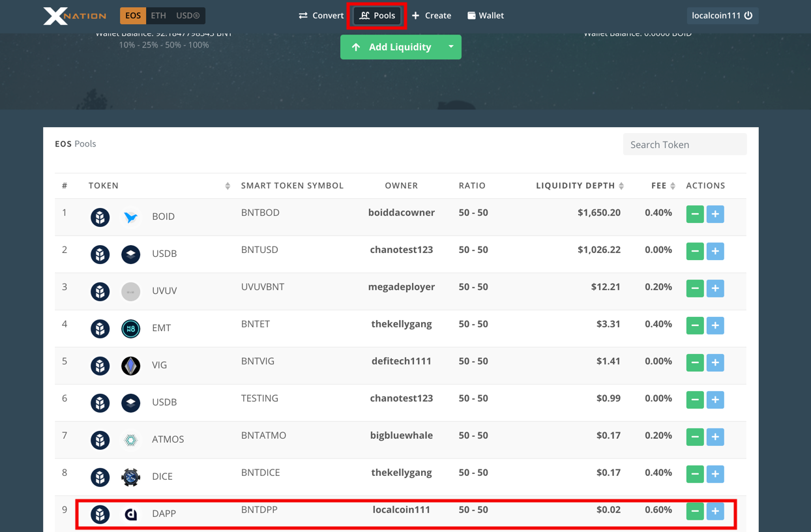Viewport: 811px width, 532px height.
Task: Remove liquidity from DAPP pool
Action: [695, 511]
